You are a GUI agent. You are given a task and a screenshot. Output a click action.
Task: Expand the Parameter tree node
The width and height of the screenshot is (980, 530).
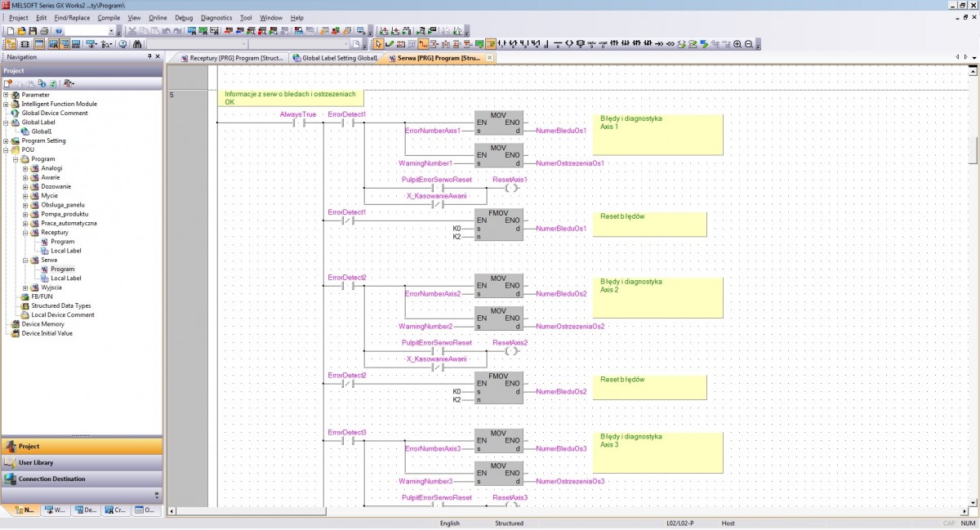[6, 95]
